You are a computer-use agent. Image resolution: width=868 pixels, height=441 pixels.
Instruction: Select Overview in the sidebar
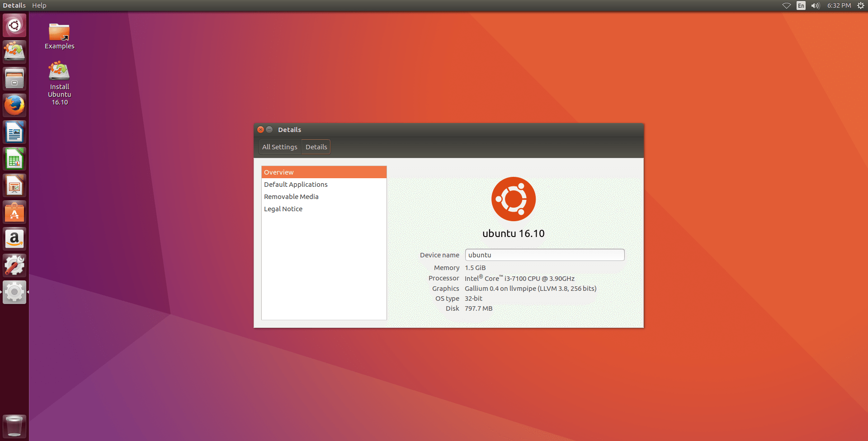pyautogui.click(x=324, y=172)
